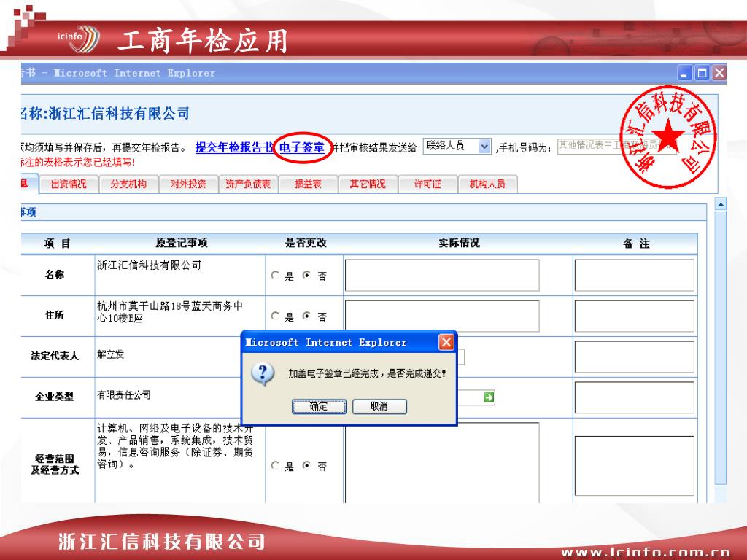
Task: Switch to the 许可证 tab
Action: pyautogui.click(x=427, y=184)
